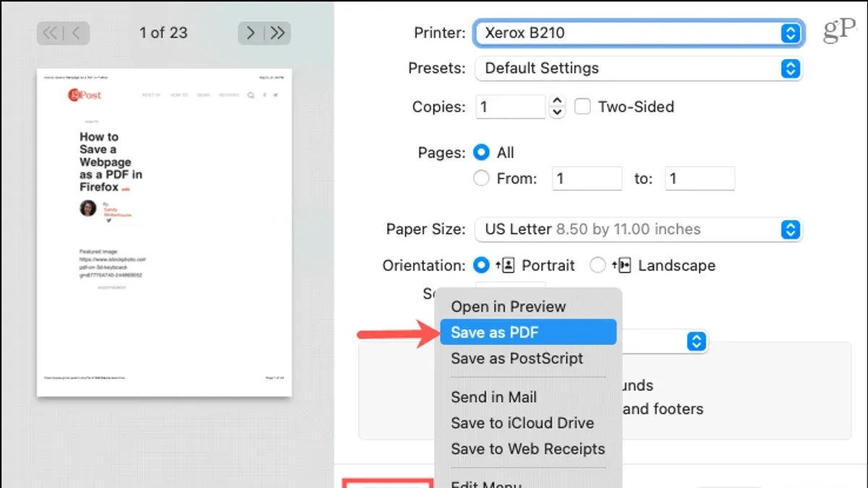Screen dimensions: 868x488
Task: Open the Printer dropdown showing Xerox B210
Action: coord(638,33)
